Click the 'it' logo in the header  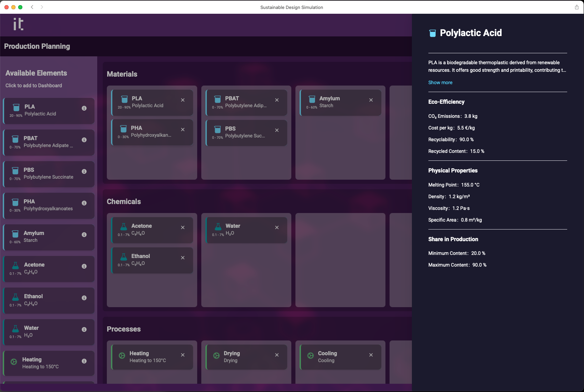18,24
